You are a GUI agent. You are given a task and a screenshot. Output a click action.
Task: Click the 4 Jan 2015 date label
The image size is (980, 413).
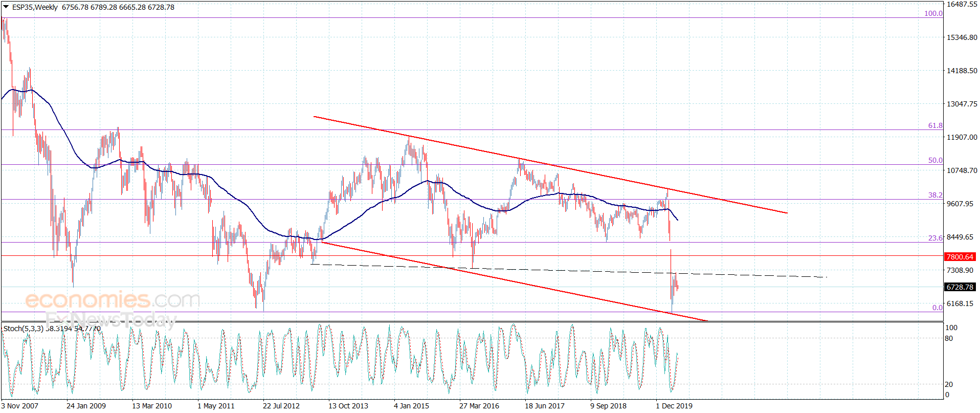[412, 406]
